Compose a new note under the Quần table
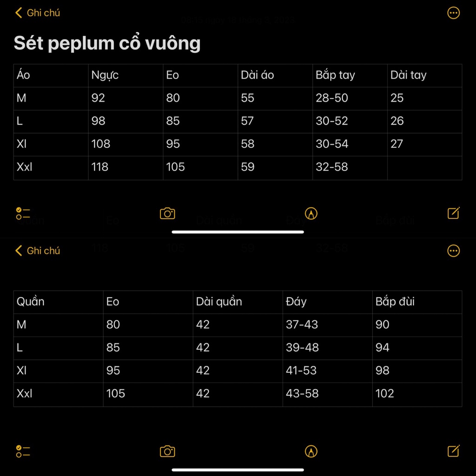 pyautogui.click(x=453, y=451)
